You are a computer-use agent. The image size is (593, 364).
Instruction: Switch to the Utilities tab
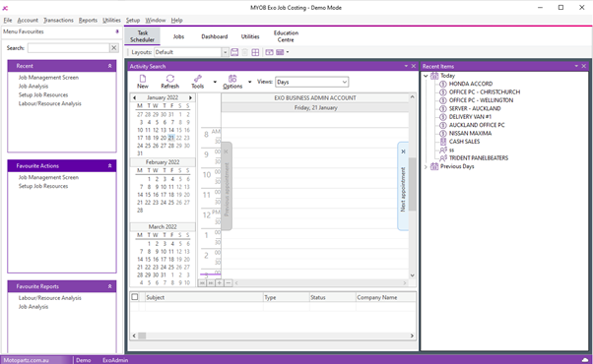coord(250,36)
